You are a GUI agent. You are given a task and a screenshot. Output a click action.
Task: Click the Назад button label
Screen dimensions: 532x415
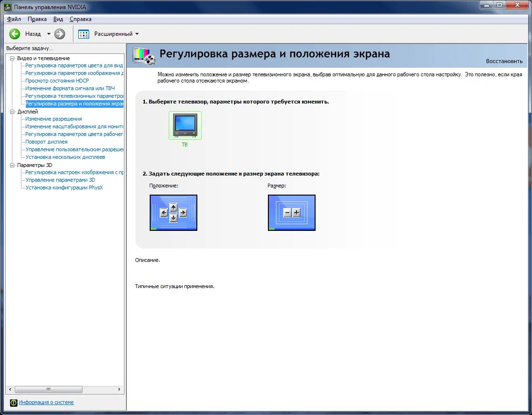33,33
